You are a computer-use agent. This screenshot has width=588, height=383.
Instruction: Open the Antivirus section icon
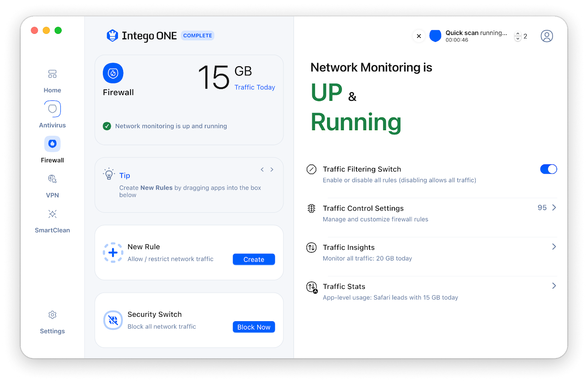(x=52, y=109)
